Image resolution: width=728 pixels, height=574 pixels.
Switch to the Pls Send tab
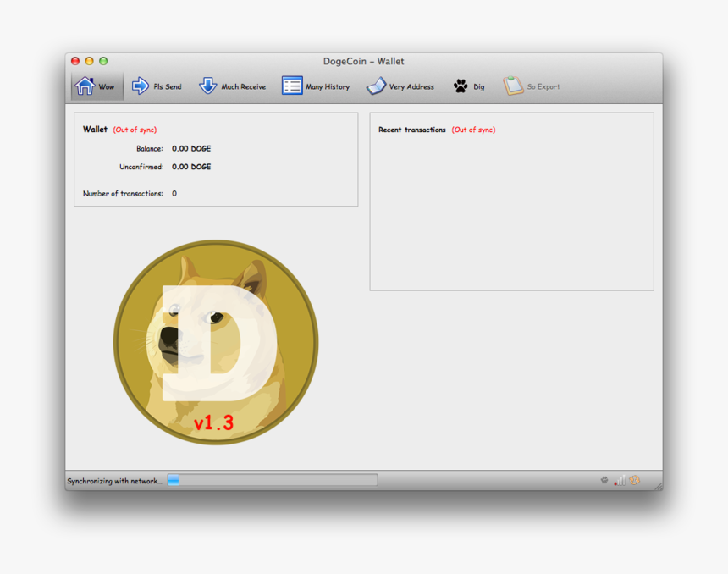(x=157, y=86)
